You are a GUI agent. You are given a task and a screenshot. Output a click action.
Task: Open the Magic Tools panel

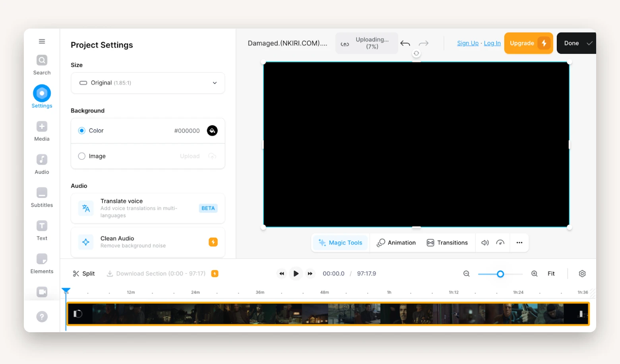pos(340,242)
